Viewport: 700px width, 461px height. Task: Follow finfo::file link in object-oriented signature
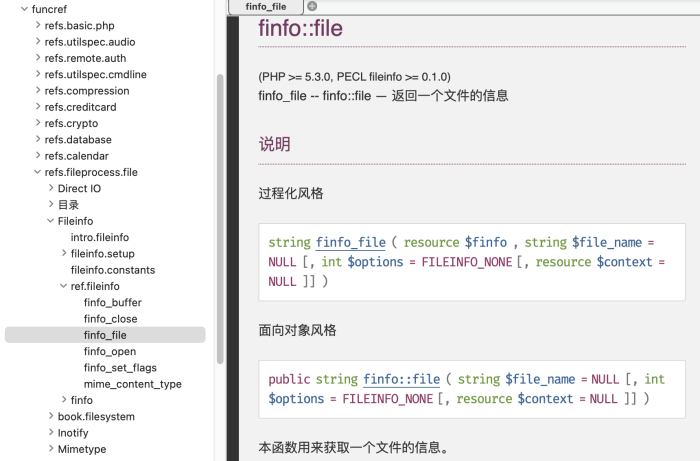[x=401, y=379]
